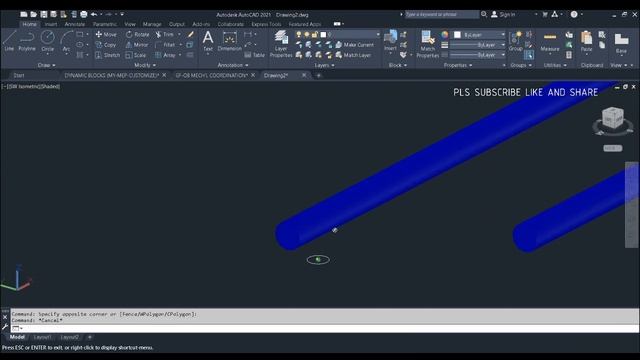Open the Insert ribbon tab

[x=51, y=24]
